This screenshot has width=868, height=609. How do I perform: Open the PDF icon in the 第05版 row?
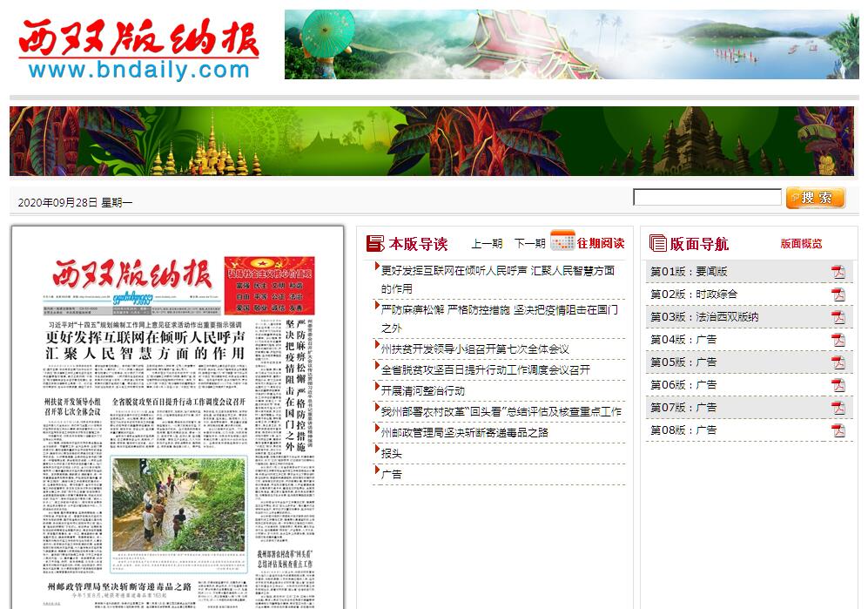tap(838, 362)
